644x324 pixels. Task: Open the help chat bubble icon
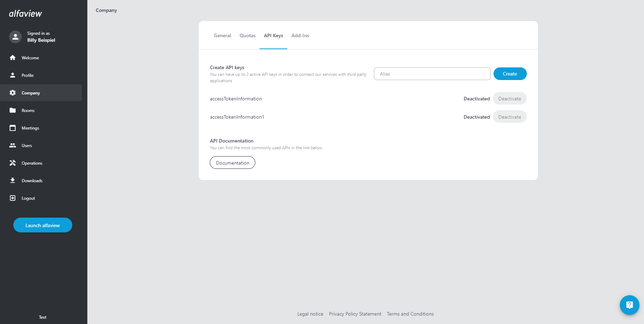(x=629, y=305)
